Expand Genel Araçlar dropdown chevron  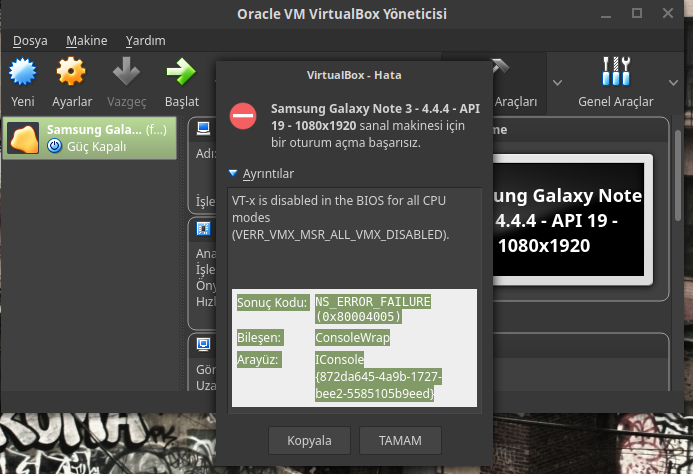(673, 83)
